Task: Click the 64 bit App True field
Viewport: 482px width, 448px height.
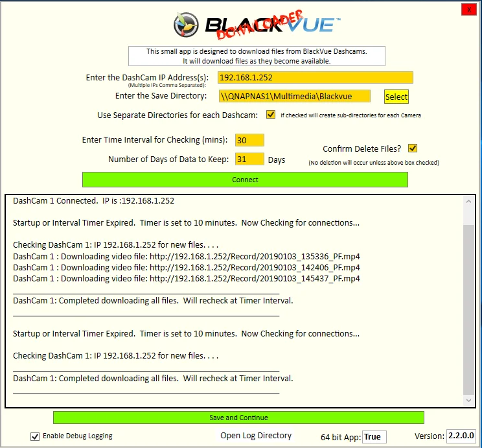Action: (374, 437)
